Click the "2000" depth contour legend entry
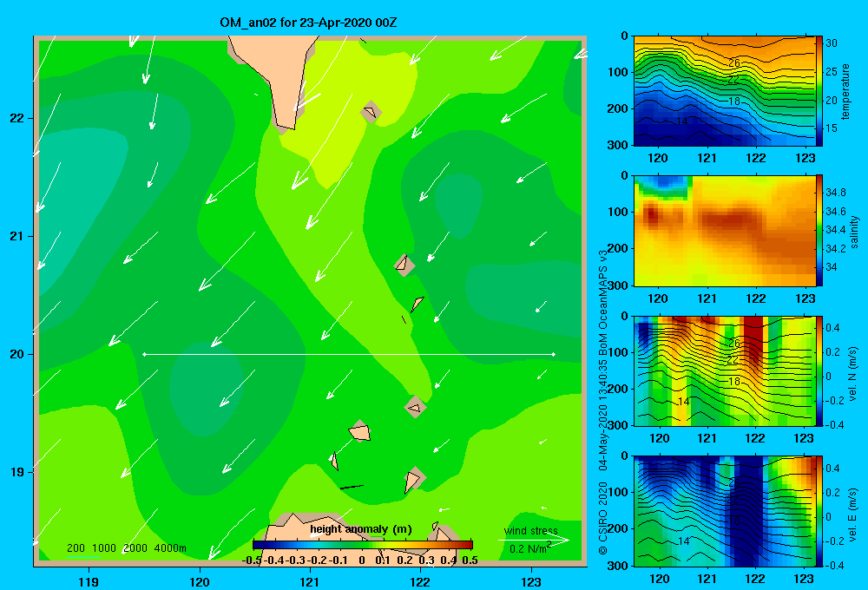Screen dimensions: 868x590 click(135, 548)
